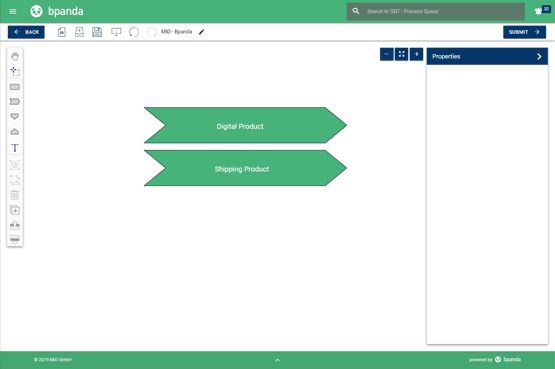
Task: Click the powered by bpanda link
Action: coord(495,359)
